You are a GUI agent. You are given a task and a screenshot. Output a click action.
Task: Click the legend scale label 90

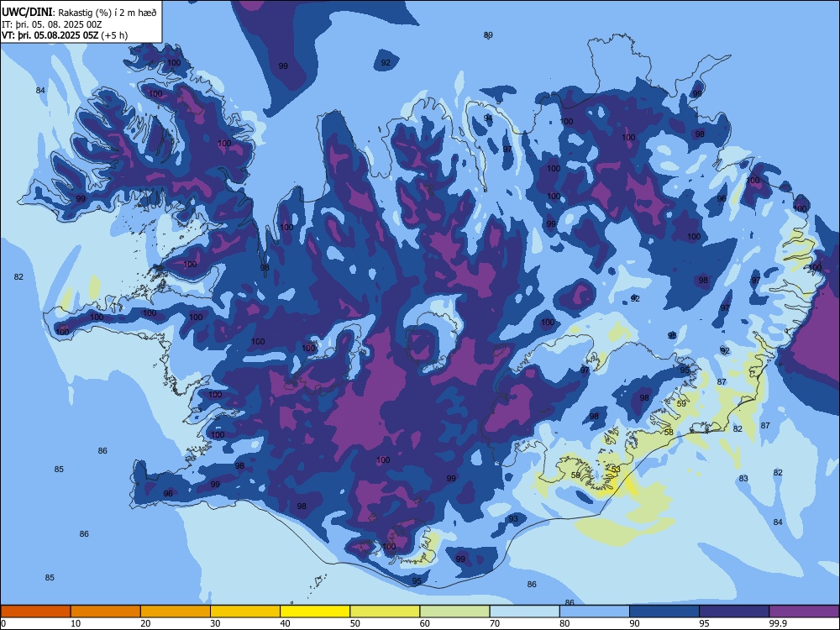coord(634,623)
